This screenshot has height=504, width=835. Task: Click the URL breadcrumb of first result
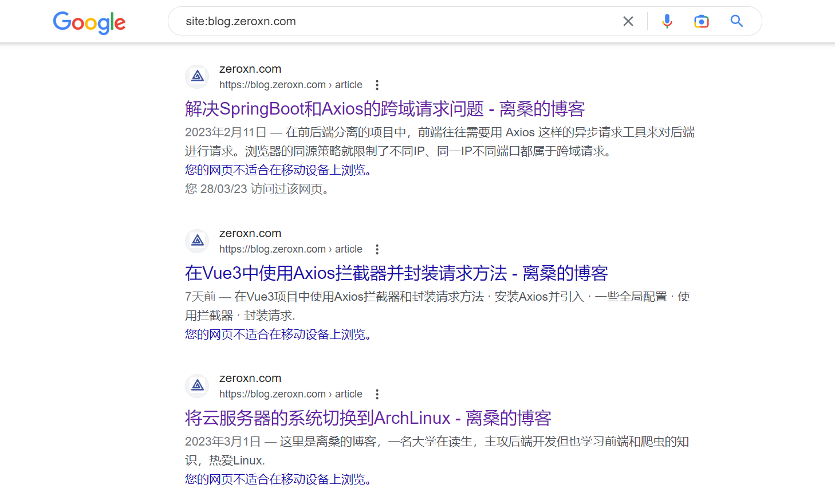290,85
